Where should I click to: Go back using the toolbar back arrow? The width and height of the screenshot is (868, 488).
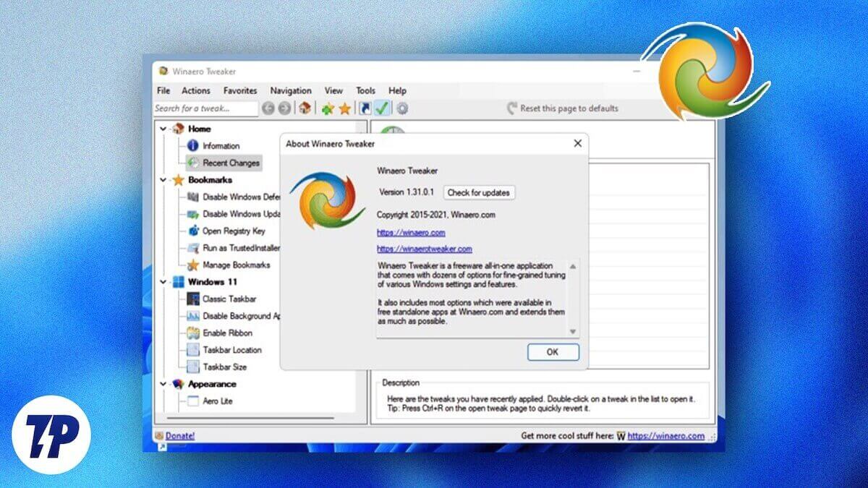tap(268, 108)
